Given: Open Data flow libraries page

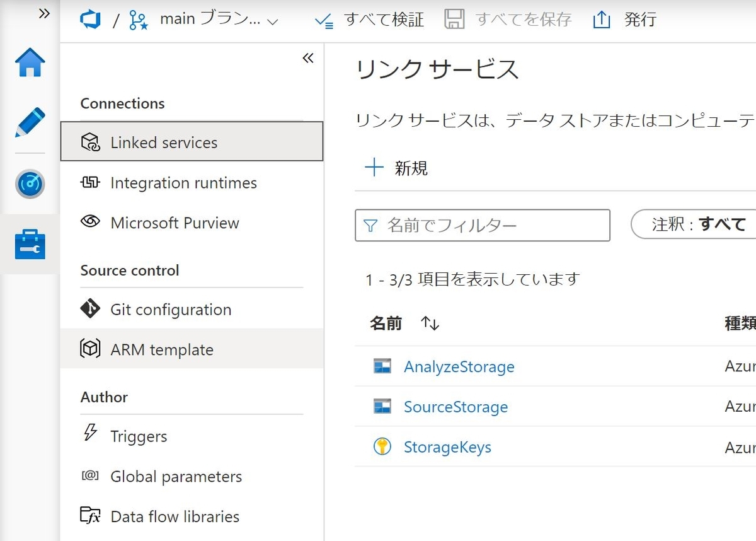Looking at the screenshot, I should tap(192, 516).
